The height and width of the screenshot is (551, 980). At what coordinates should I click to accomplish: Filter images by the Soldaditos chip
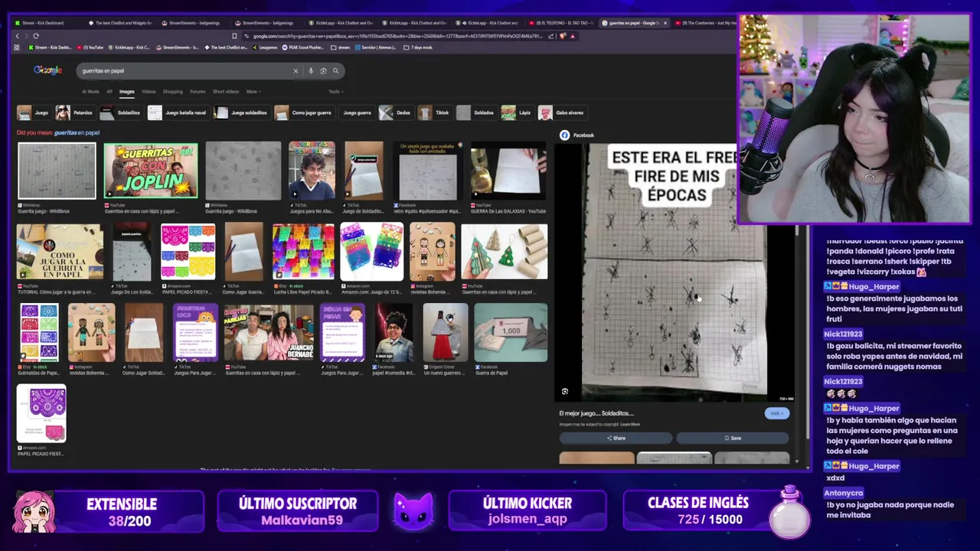point(121,113)
